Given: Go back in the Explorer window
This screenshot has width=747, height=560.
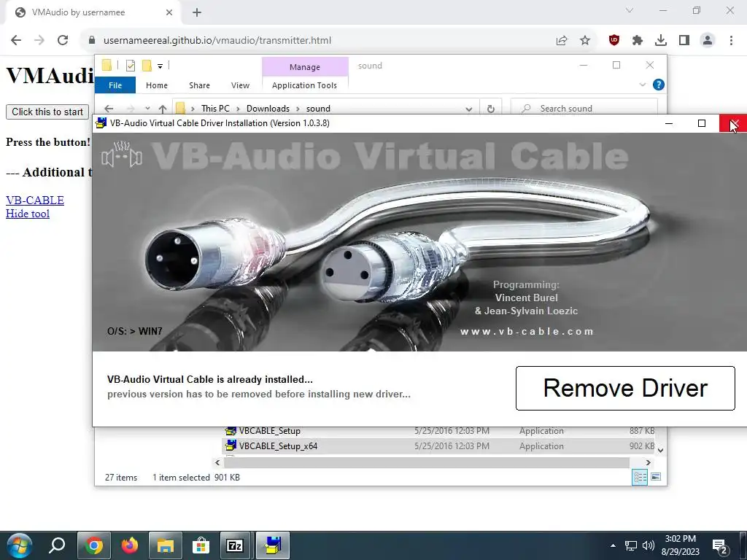Looking at the screenshot, I should pyautogui.click(x=109, y=109).
